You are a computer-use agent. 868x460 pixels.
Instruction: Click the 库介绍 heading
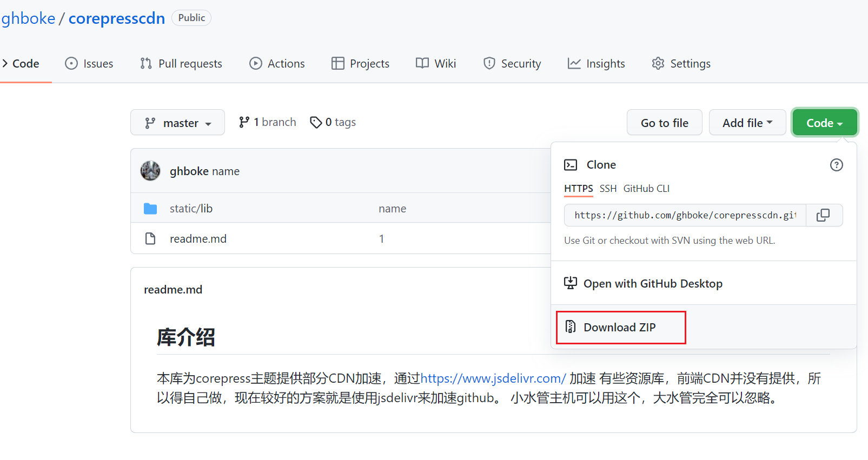tap(185, 337)
